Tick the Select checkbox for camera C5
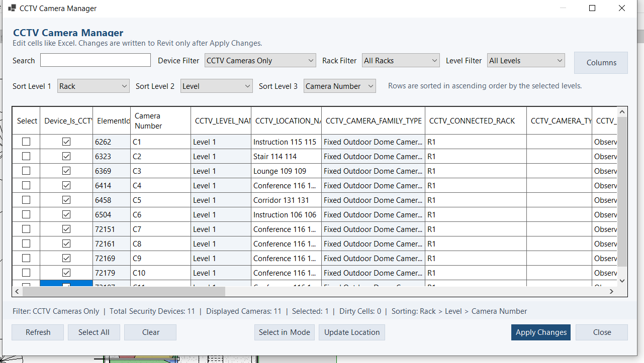644x363 pixels. [26, 200]
